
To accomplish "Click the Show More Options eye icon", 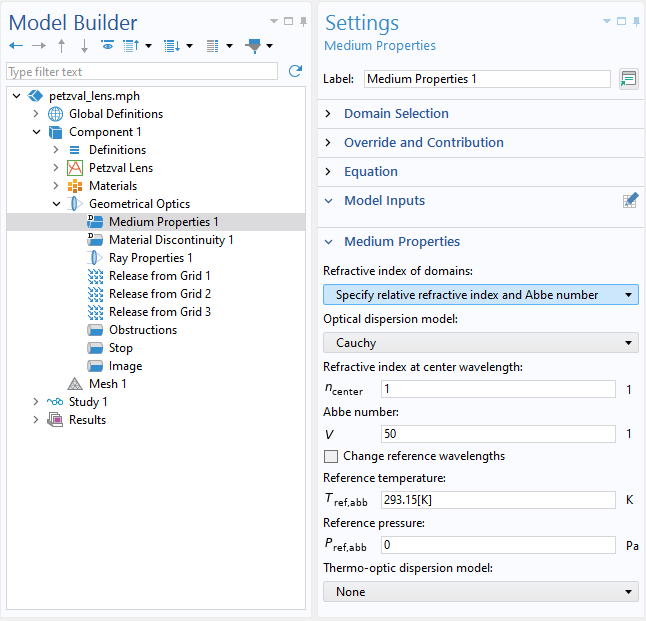I will point(108,45).
